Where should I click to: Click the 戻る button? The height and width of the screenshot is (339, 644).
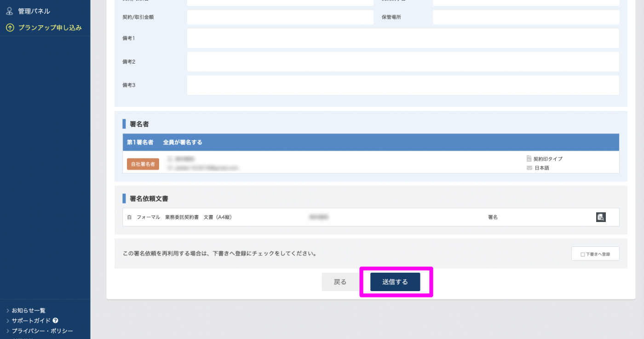tap(340, 282)
